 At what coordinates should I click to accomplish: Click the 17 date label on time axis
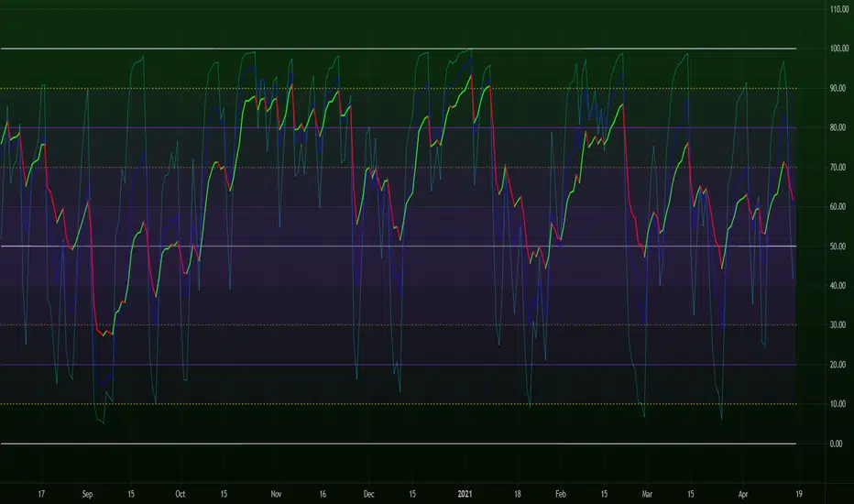41,494
